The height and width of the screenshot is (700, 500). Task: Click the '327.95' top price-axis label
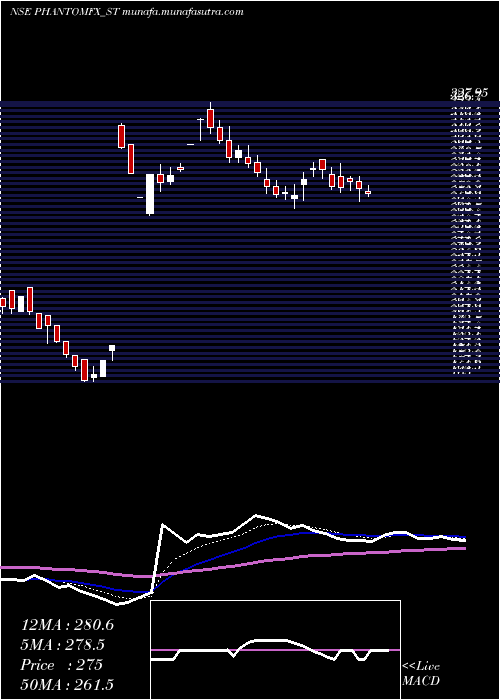click(x=469, y=92)
